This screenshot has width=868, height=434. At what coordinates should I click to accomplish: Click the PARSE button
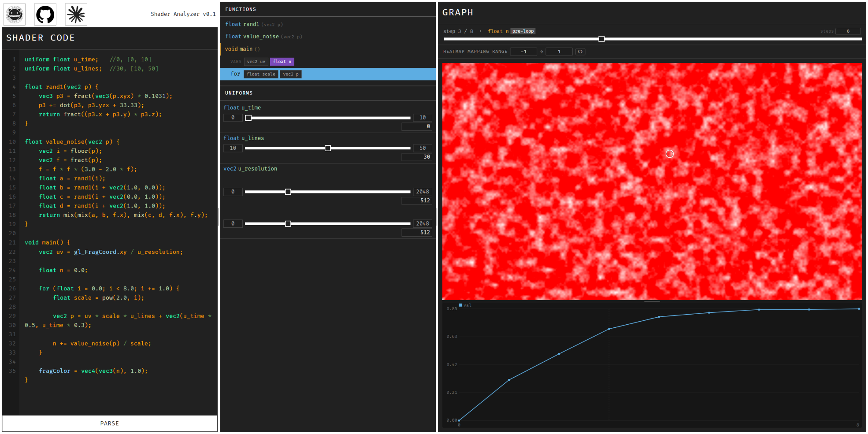(x=109, y=423)
